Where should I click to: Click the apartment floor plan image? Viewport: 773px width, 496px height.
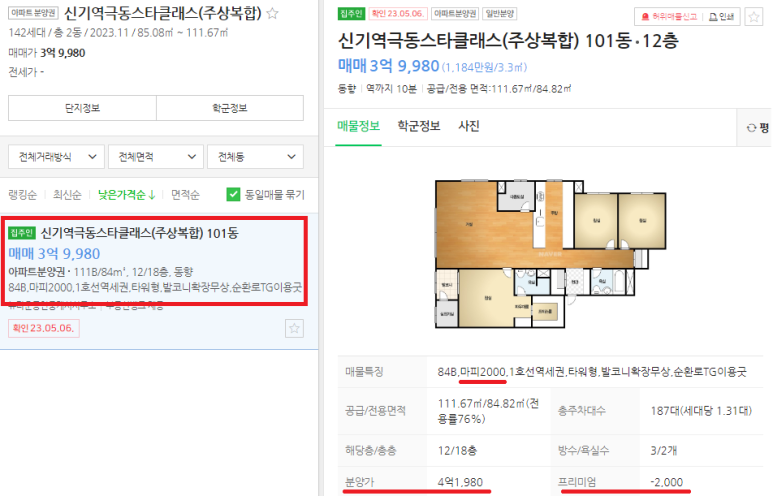coord(550,254)
